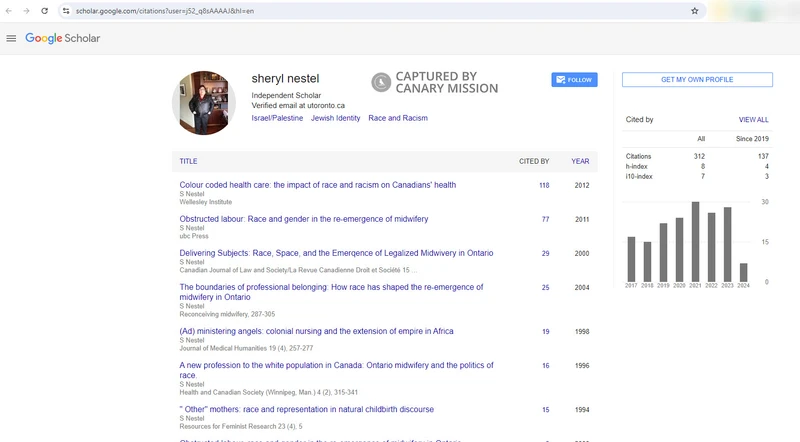This screenshot has height=442, width=800.
Task: Click the browser back arrow
Action: coord(9,11)
